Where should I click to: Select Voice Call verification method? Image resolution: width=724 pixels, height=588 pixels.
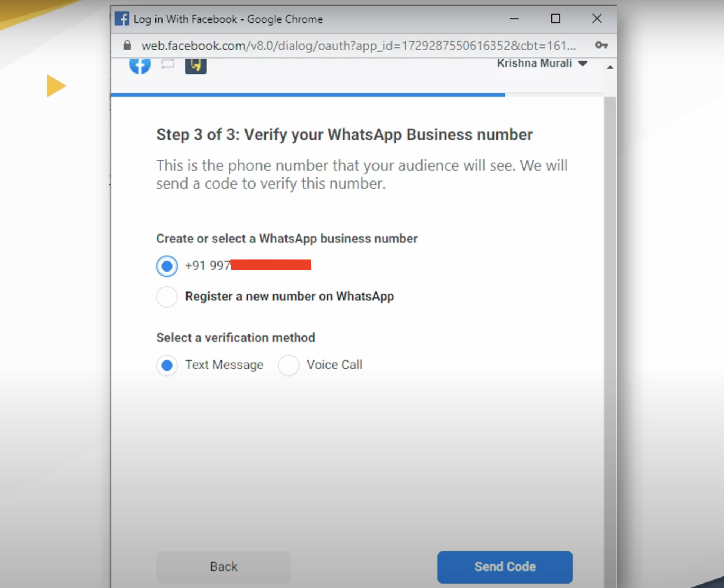click(288, 365)
